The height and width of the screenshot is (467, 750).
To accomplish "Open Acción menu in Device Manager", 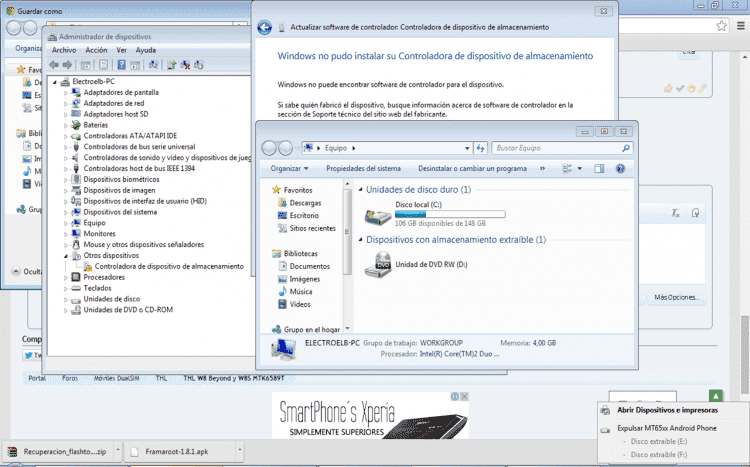I will coord(97,50).
